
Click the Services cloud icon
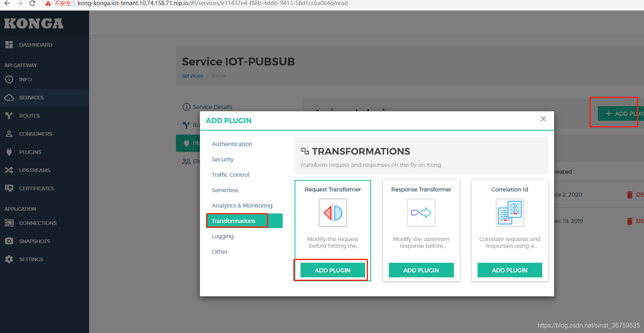tap(9, 97)
